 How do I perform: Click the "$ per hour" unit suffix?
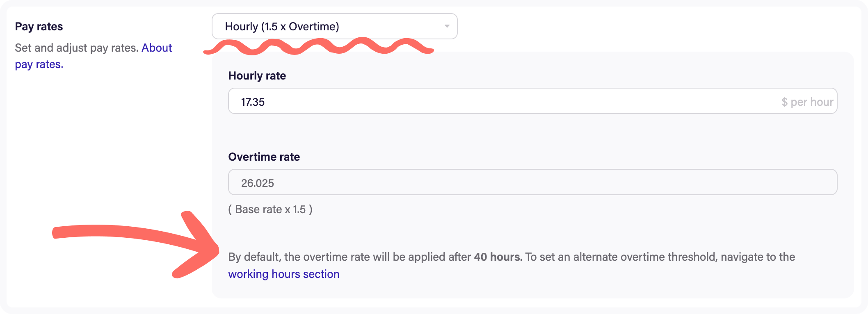click(x=807, y=102)
